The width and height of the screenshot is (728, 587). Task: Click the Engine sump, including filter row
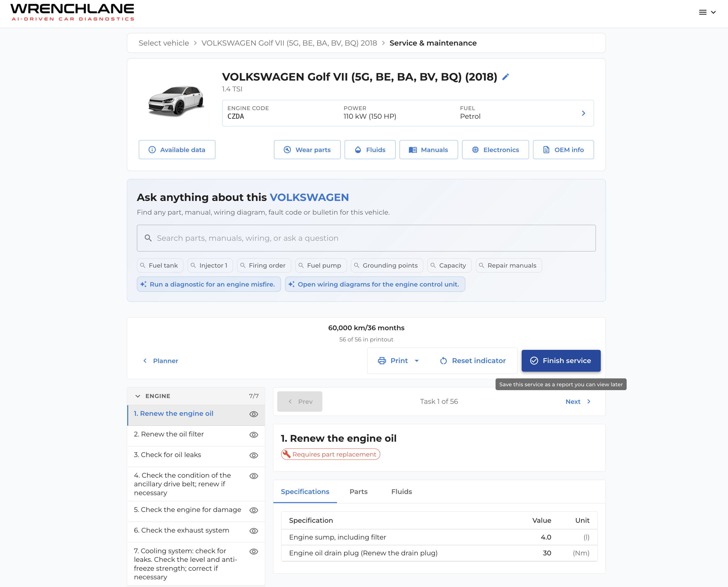click(439, 537)
